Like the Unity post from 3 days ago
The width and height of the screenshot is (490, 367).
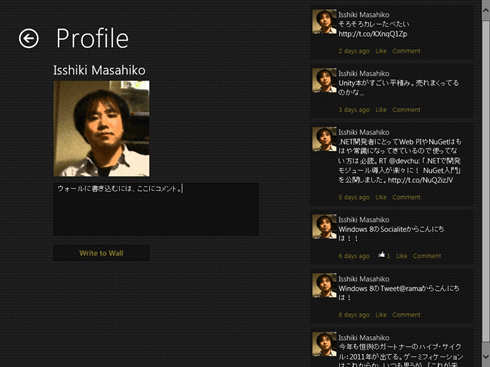pyautogui.click(x=381, y=110)
